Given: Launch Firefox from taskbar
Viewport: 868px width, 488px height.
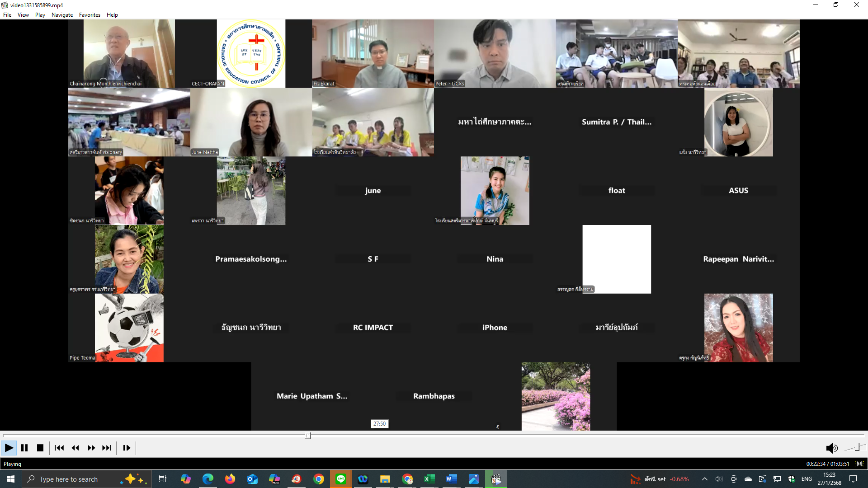Looking at the screenshot, I should click(230, 479).
